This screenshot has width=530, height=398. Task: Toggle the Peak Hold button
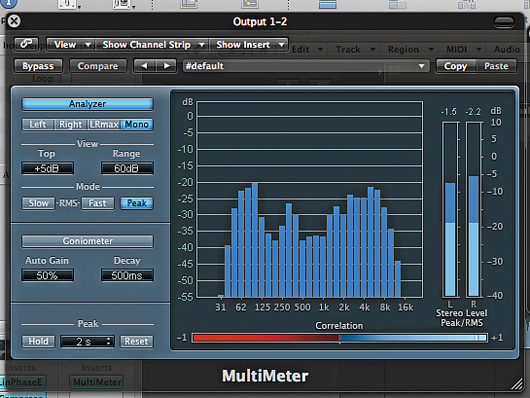click(x=38, y=342)
